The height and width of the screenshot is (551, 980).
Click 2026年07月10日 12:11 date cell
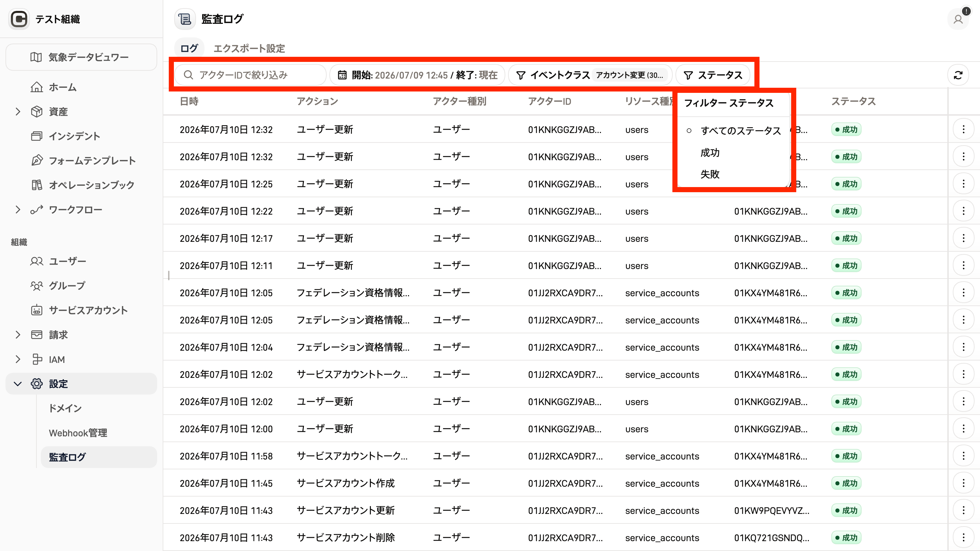pos(226,265)
